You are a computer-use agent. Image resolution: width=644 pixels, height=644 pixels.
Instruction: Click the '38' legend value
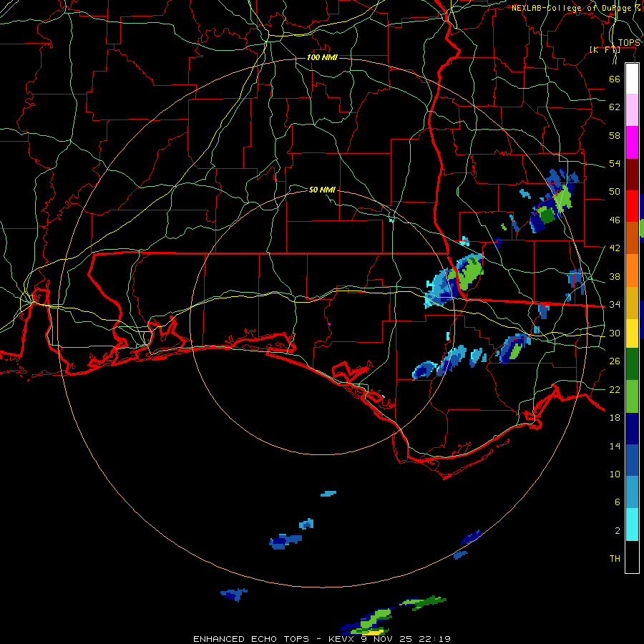click(x=615, y=276)
